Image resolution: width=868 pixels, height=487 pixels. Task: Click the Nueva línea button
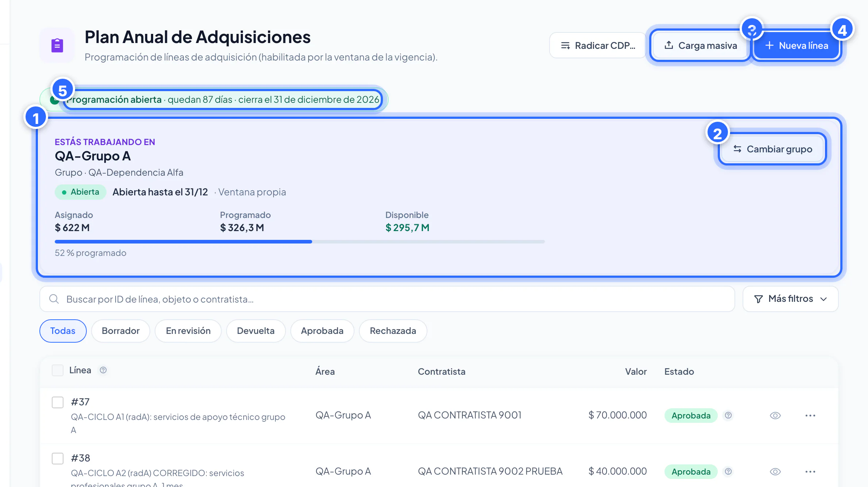point(797,46)
